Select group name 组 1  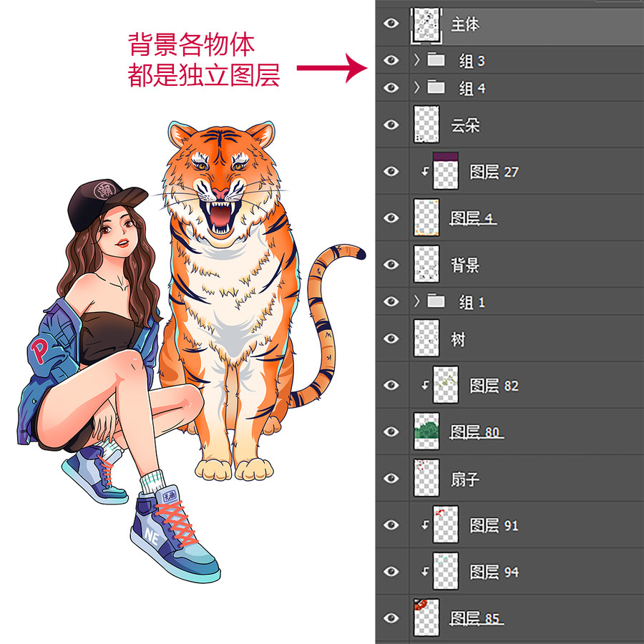pos(472,302)
